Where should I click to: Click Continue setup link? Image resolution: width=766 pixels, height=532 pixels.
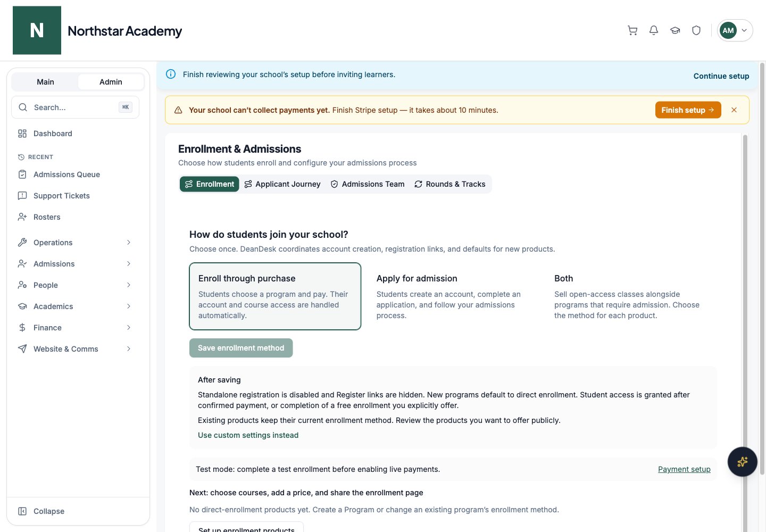721,76
